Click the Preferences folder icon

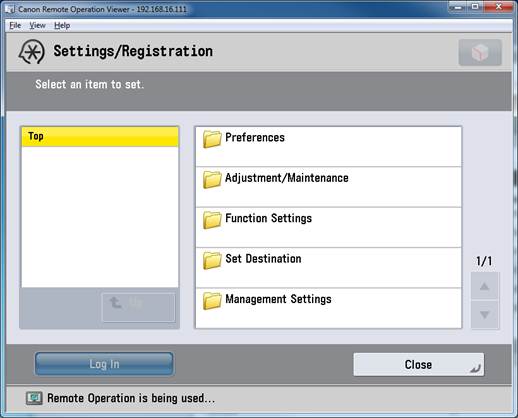pyautogui.click(x=212, y=139)
